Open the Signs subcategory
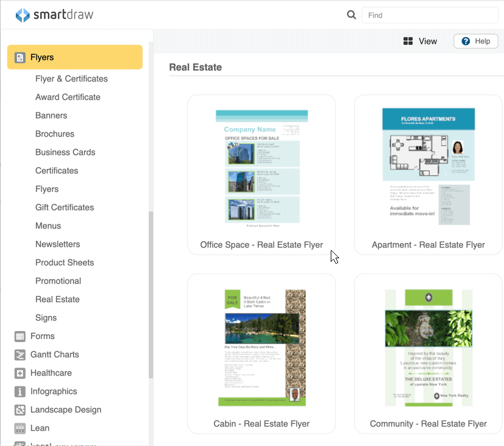The width and height of the screenshot is (504, 446). 46,317
